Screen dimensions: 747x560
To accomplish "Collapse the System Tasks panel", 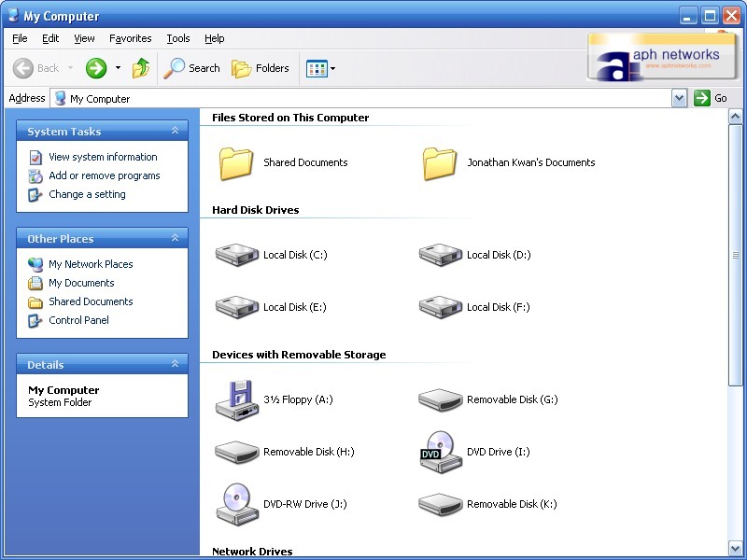I will pyautogui.click(x=175, y=132).
